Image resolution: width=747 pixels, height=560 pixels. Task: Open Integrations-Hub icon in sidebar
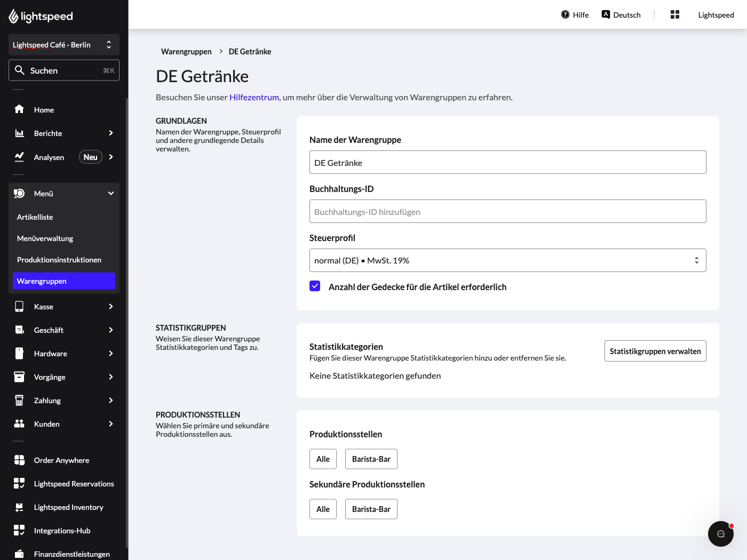tap(19, 530)
